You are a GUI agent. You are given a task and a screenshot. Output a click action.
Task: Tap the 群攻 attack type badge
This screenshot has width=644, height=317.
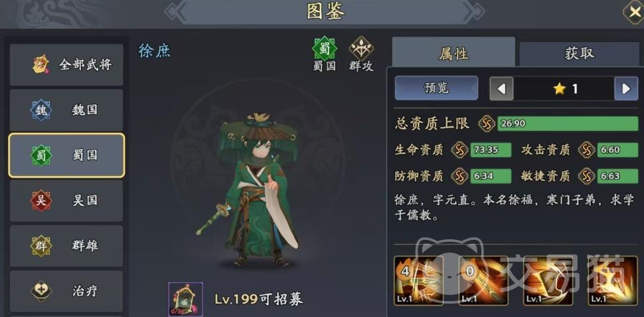pos(361,49)
